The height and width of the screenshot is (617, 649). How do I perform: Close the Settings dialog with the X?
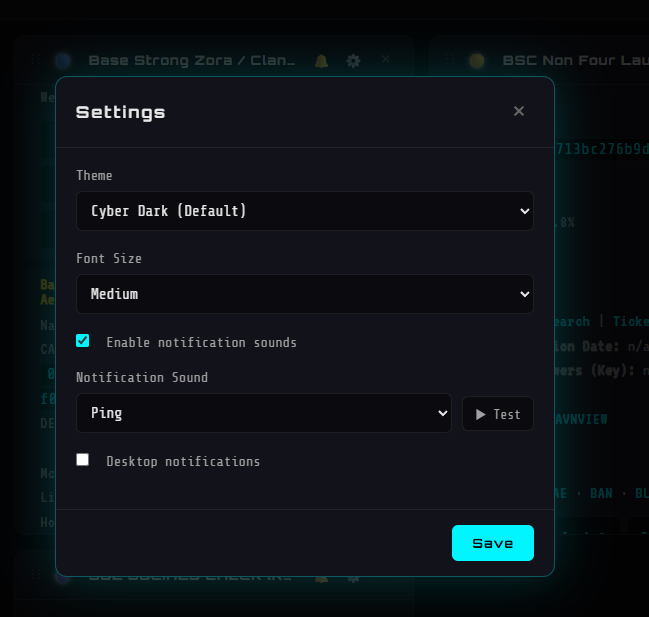coord(519,111)
